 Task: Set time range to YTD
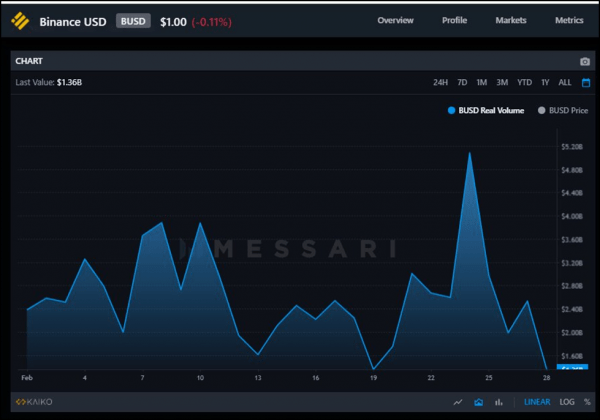click(524, 82)
